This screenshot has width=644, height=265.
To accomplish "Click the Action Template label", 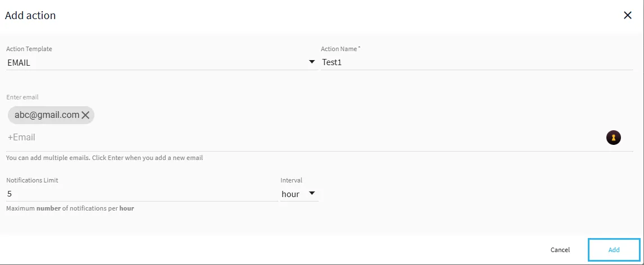I will pyautogui.click(x=29, y=49).
